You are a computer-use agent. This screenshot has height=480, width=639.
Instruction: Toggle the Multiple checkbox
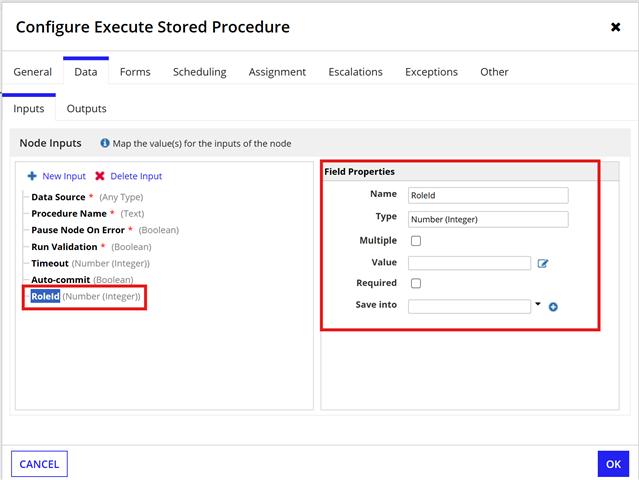[x=415, y=241]
